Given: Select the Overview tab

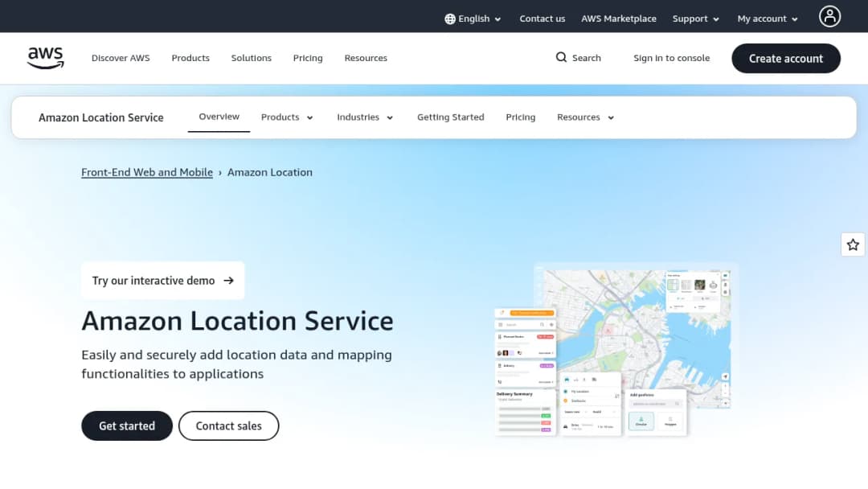Looking at the screenshot, I should coord(219,117).
